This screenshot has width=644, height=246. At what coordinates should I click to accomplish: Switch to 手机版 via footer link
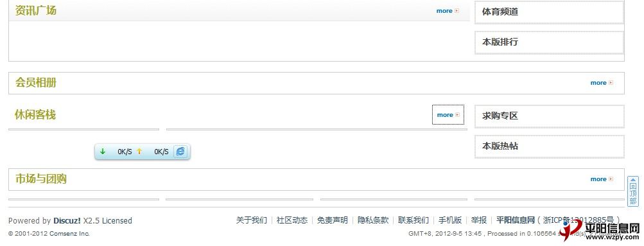(x=450, y=220)
